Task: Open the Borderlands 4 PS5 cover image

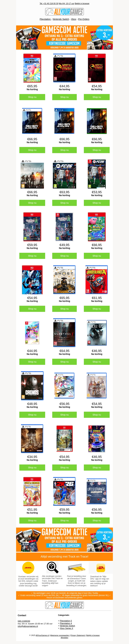Action: point(97,280)
